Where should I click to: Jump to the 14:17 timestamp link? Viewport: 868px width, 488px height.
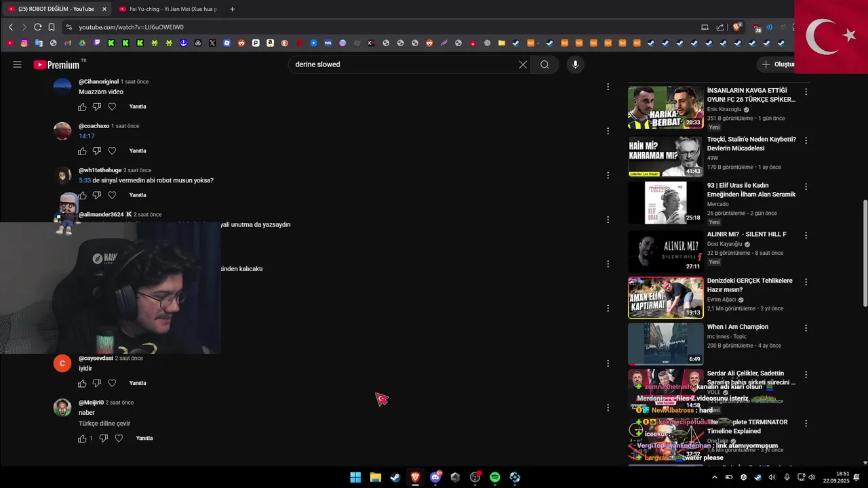click(86, 136)
